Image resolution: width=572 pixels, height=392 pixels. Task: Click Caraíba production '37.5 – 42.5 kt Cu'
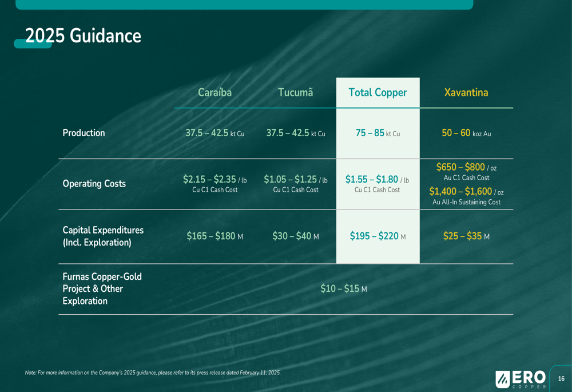(x=215, y=133)
